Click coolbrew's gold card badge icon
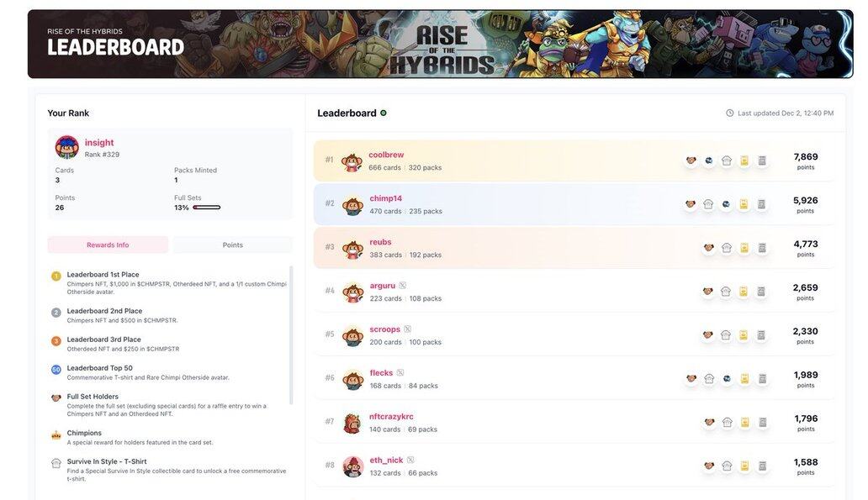Viewport: 868px width, 500px height. point(744,161)
